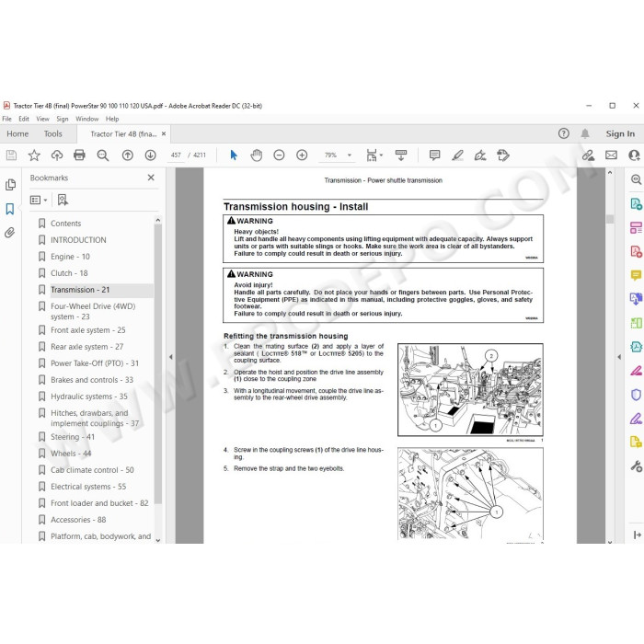Click the rotate/stamp tool icon in toolbar
Viewport: 644px width, 644px height.
click(x=503, y=155)
